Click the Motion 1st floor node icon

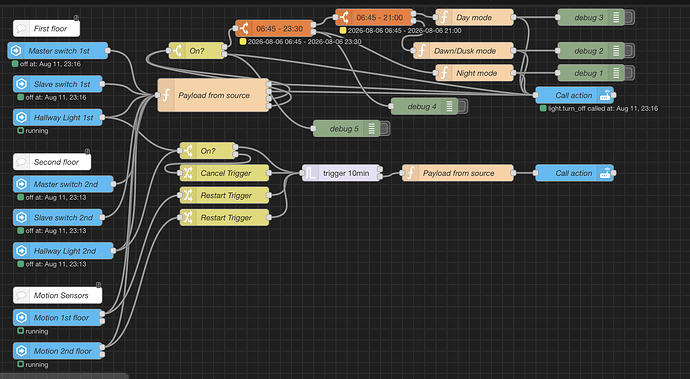point(21,317)
